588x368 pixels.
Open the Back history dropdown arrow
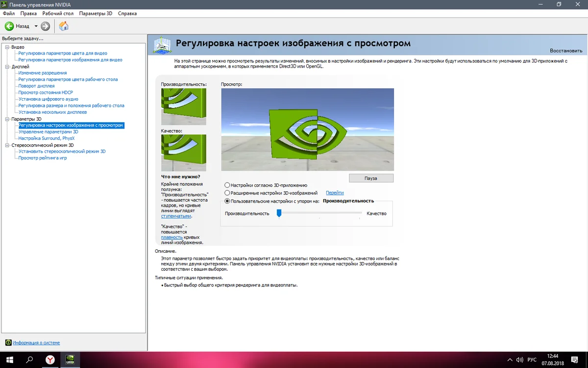pos(36,26)
